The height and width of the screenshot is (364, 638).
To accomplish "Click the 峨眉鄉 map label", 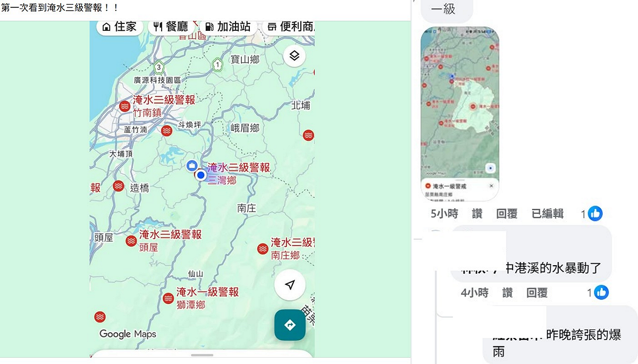I will tap(245, 128).
